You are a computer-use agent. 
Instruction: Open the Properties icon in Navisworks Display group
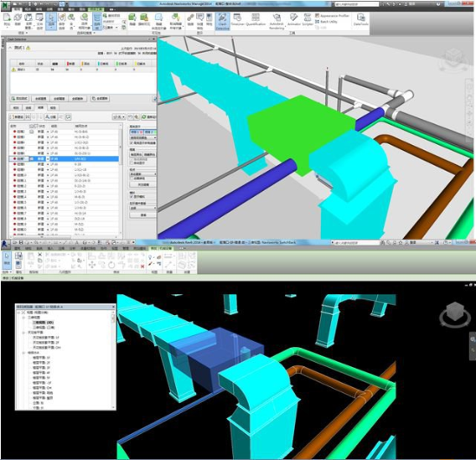click(209, 20)
